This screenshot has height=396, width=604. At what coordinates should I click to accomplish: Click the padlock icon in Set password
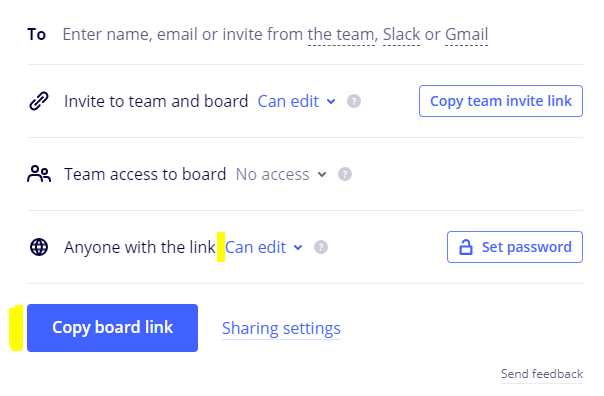pyautogui.click(x=466, y=247)
